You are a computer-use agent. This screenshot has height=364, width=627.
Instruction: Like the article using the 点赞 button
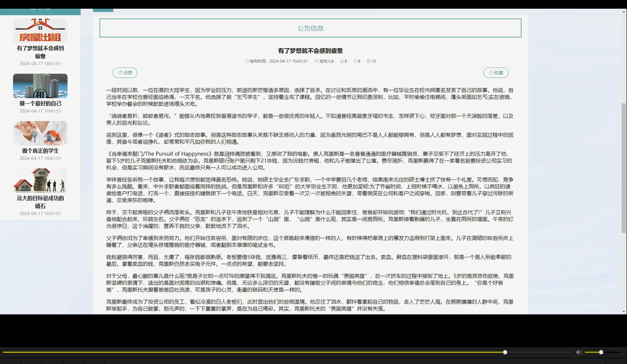click(125, 72)
